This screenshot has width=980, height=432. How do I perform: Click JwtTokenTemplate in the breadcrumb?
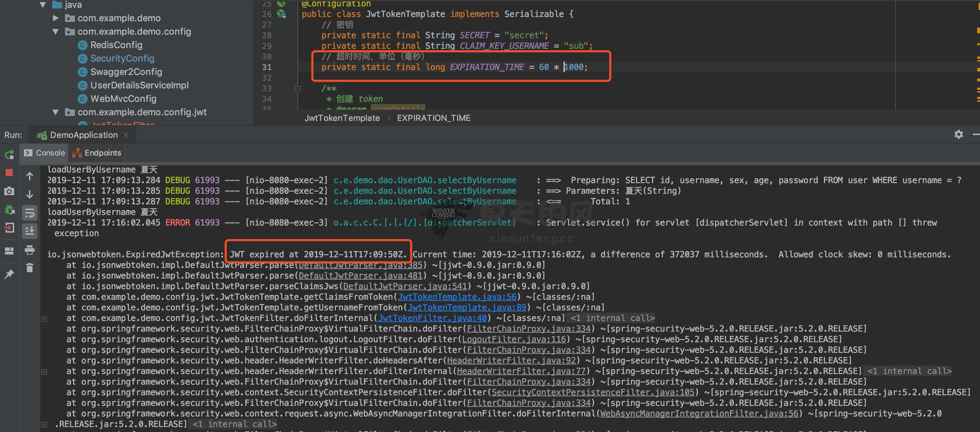[342, 118]
